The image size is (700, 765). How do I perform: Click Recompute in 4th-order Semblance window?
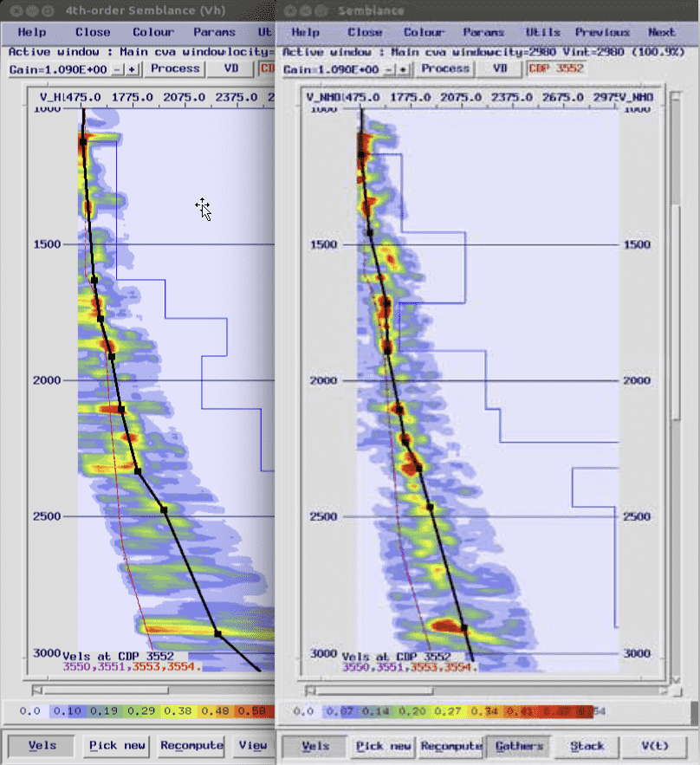tap(191, 746)
